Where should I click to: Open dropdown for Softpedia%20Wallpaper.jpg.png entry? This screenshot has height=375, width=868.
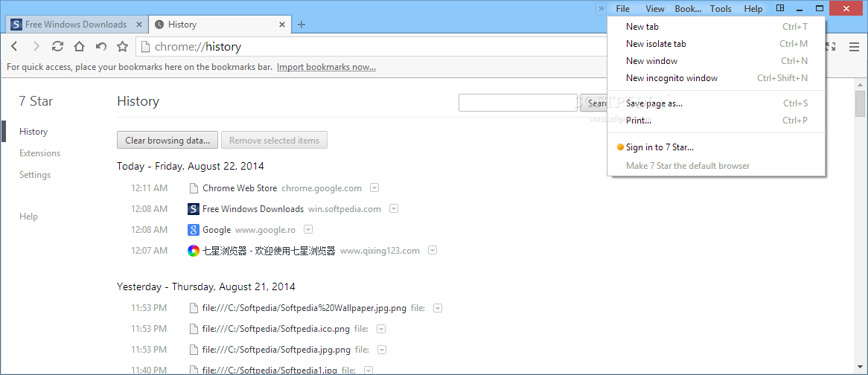click(x=437, y=308)
